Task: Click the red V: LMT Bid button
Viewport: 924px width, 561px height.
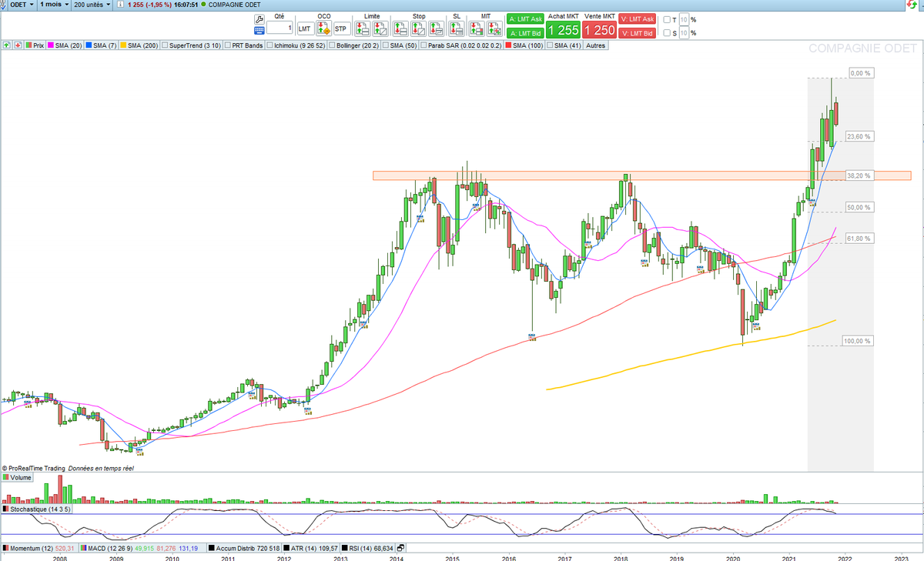Action: (638, 32)
